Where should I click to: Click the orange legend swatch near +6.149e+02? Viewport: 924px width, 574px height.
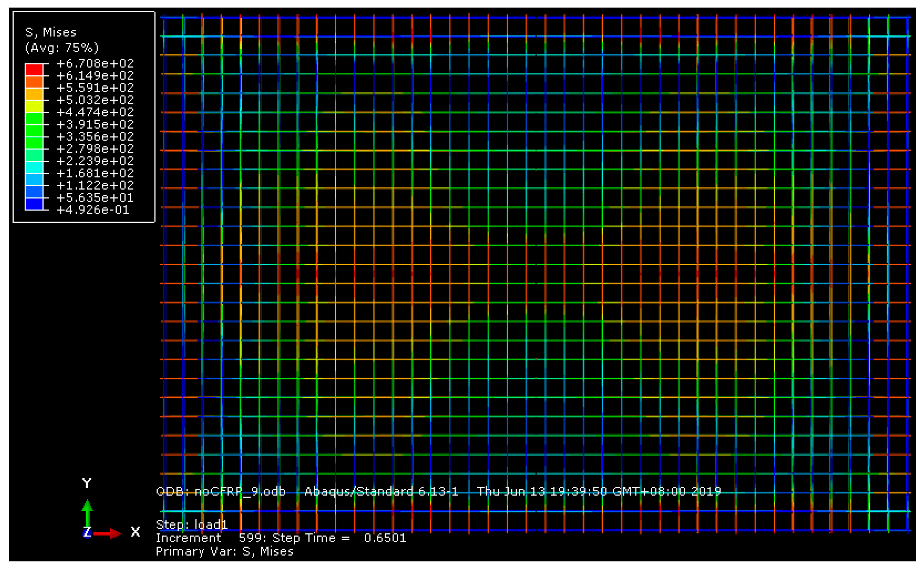tap(34, 82)
